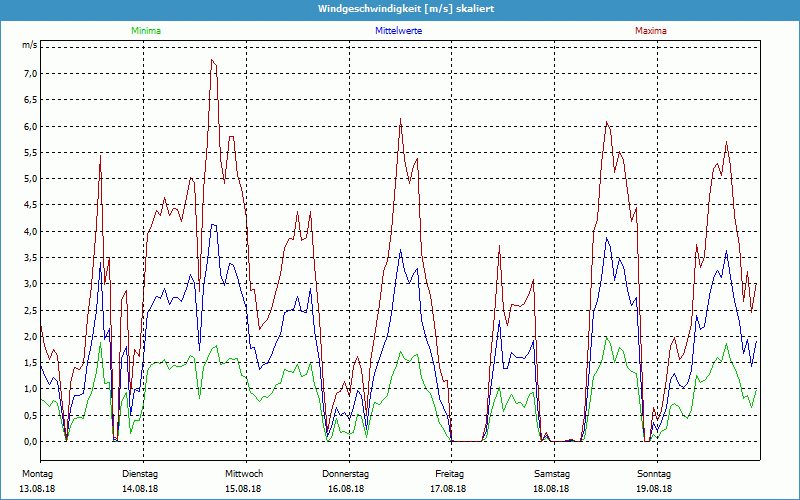Select the red Maxima legend label
Image resolution: width=800 pixels, height=500 pixels.
[651, 31]
